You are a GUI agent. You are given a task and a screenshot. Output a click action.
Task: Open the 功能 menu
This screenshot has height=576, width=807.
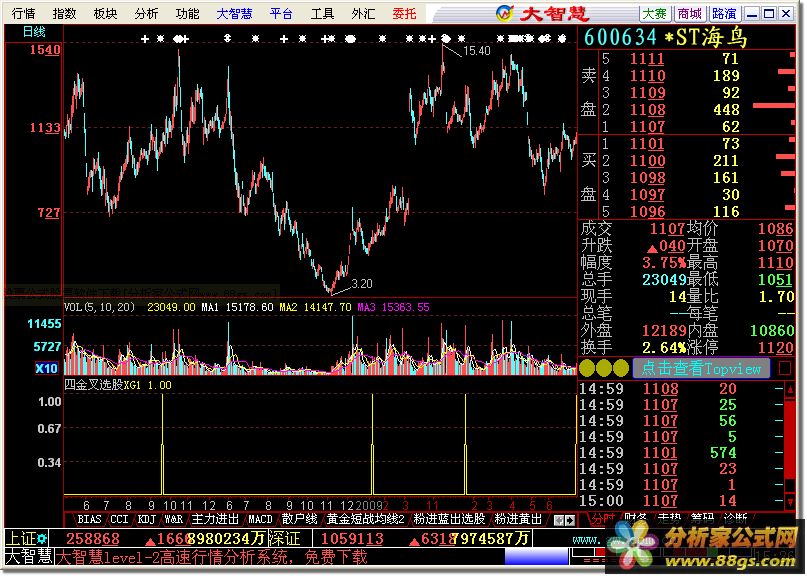coord(187,13)
